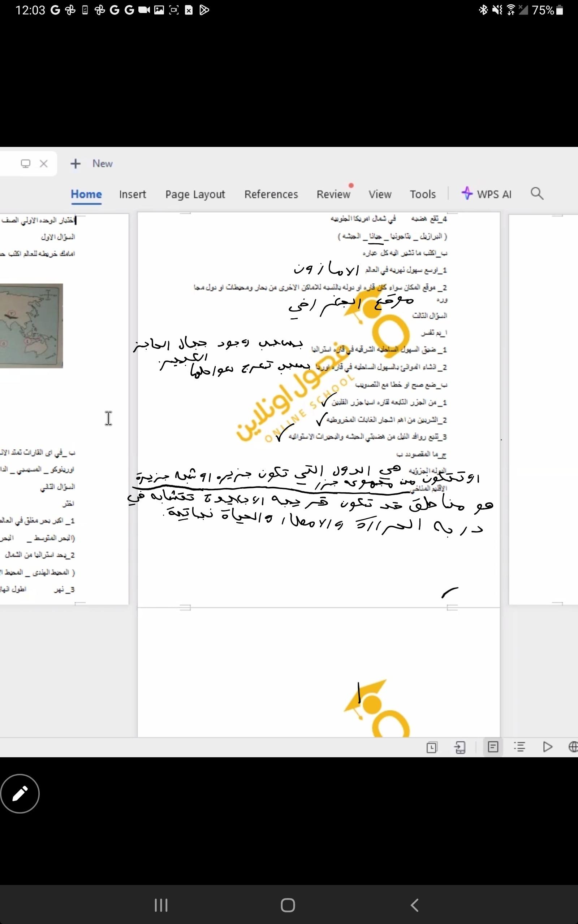Go to the References tab
This screenshot has width=578, height=924.
pyautogui.click(x=271, y=194)
